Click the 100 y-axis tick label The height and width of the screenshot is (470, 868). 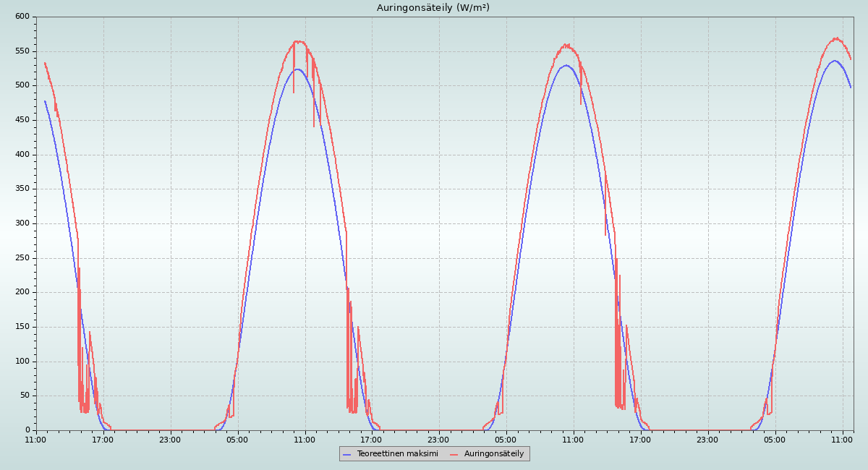click(x=22, y=362)
